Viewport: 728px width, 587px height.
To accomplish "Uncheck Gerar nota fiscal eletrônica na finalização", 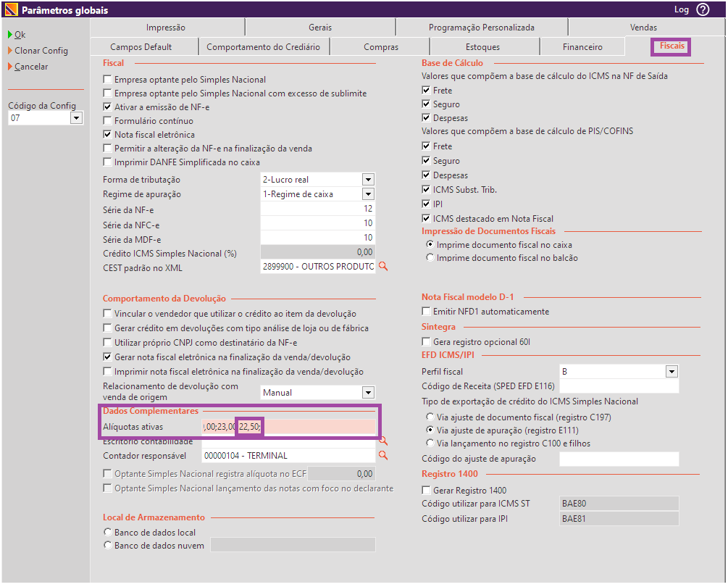I will 107,357.
